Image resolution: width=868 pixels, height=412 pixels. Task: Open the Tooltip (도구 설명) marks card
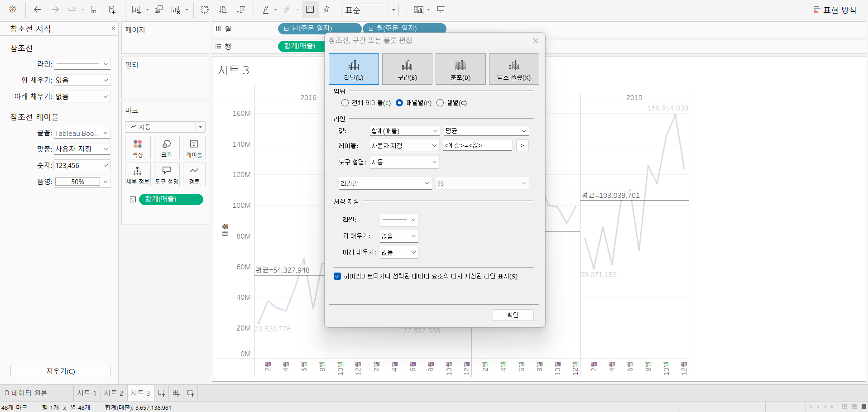point(167,174)
